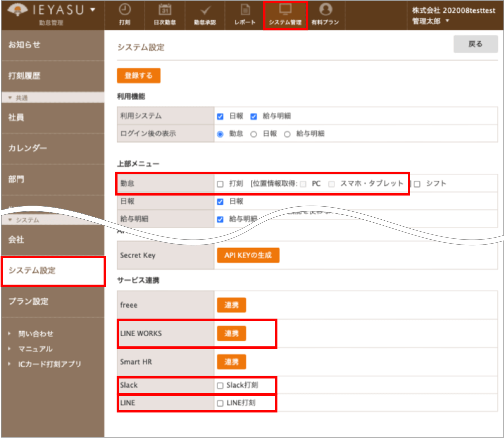Open the 有料プラン person icon
504x438 pixels.
(326, 9)
